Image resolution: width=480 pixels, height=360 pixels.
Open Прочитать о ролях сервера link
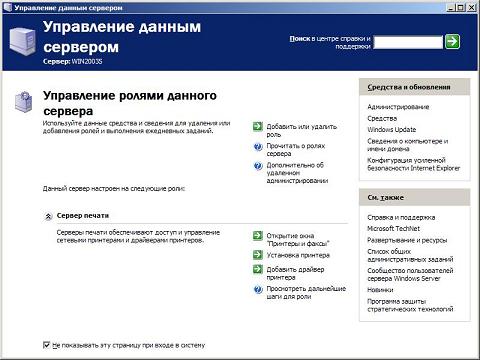coord(296,150)
